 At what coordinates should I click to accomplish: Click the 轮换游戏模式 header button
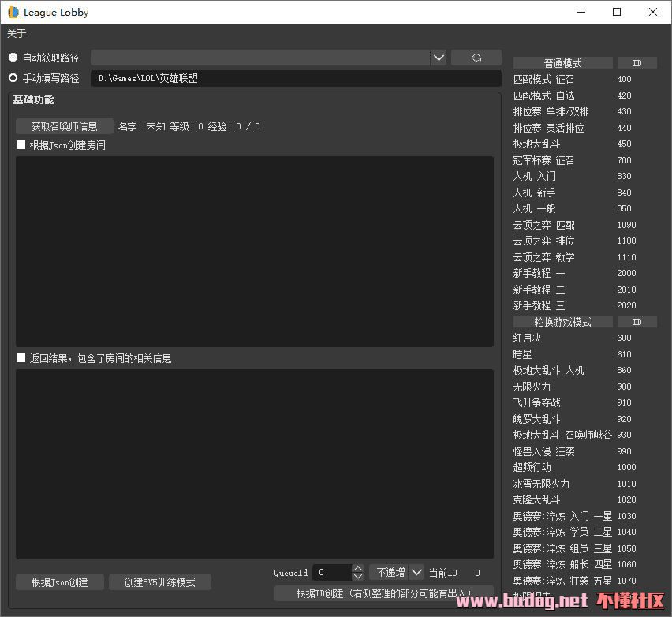[562, 322]
